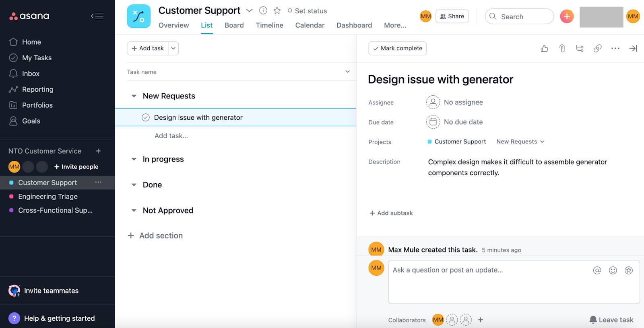The height and width of the screenshot is (328, 644).
Task: Switch to the Board tab
Action: coord(234,25)
